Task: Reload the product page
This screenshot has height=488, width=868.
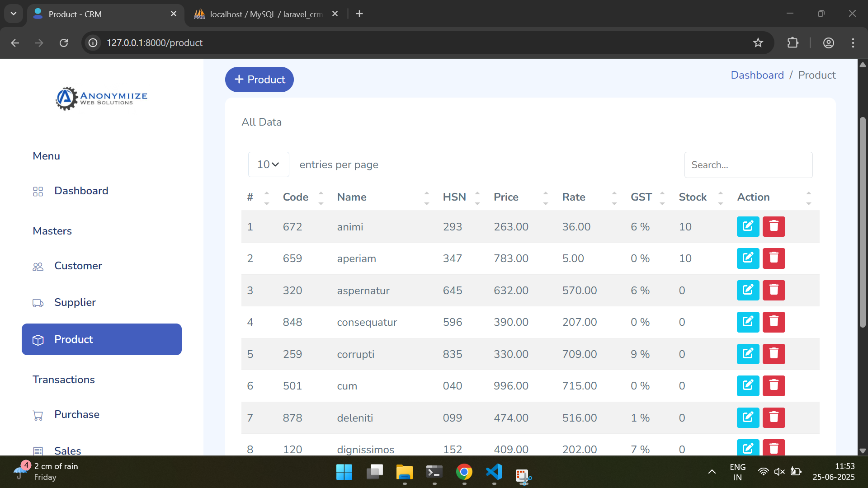Action: click(64, 43)
